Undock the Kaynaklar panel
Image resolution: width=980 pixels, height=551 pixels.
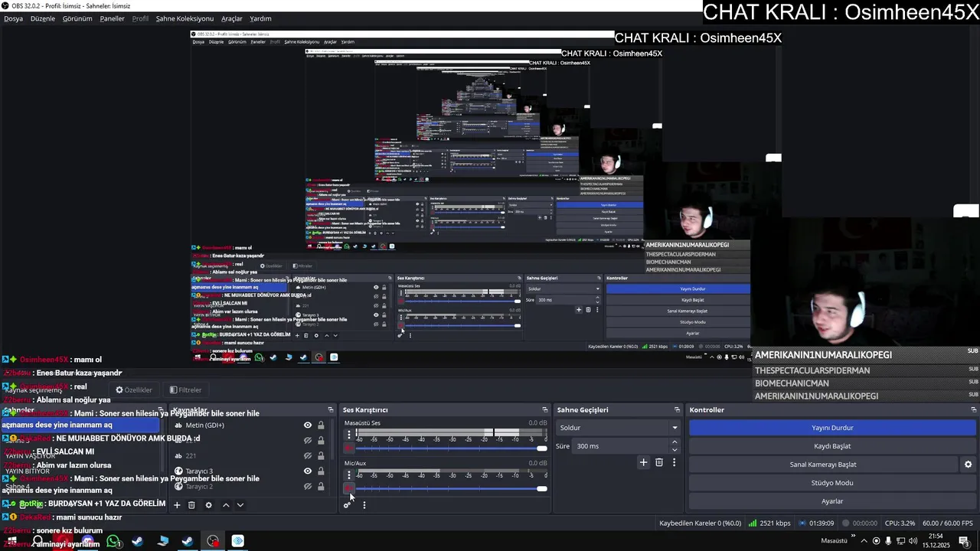tap(331, 410)
